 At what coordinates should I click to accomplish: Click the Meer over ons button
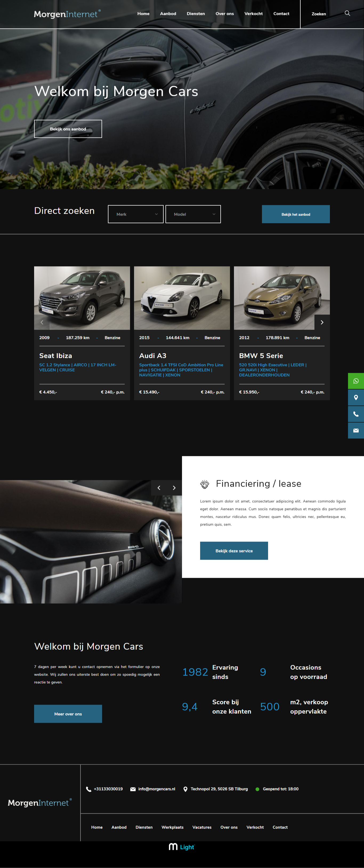click(x=68, y=714)
